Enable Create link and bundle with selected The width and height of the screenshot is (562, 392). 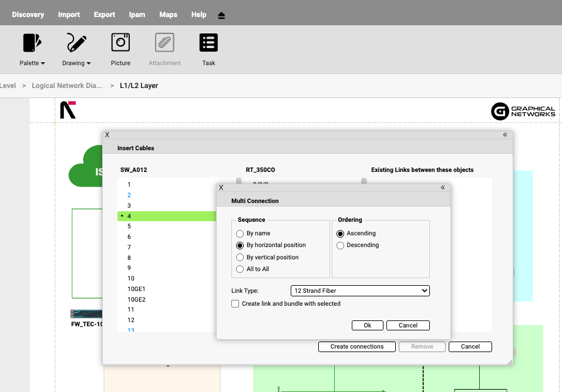click(235, 304)
